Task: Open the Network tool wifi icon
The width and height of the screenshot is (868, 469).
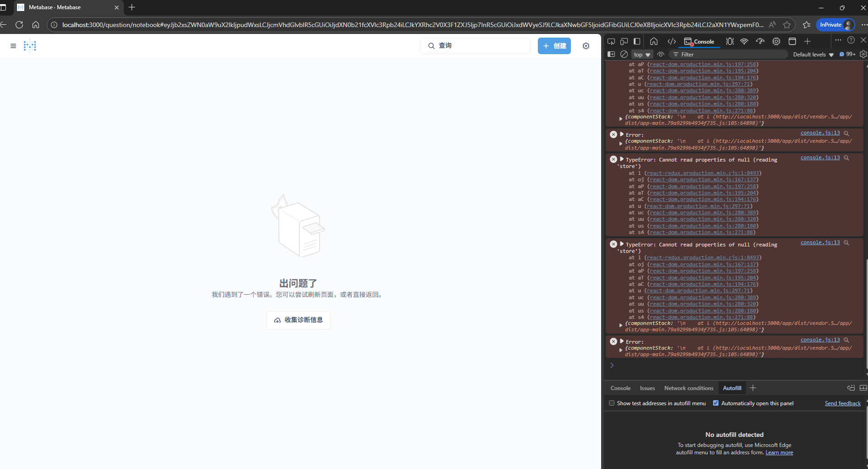Action: click(744, 41)
